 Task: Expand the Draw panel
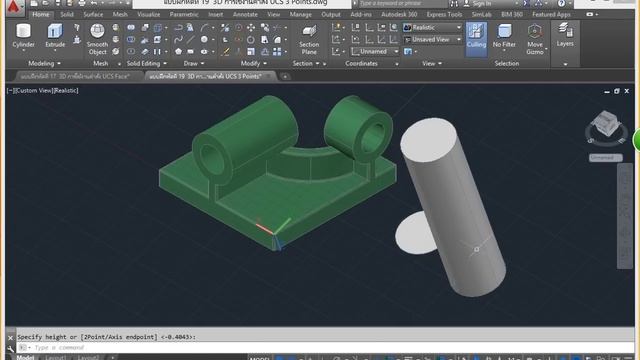click(x=194, y=63)
